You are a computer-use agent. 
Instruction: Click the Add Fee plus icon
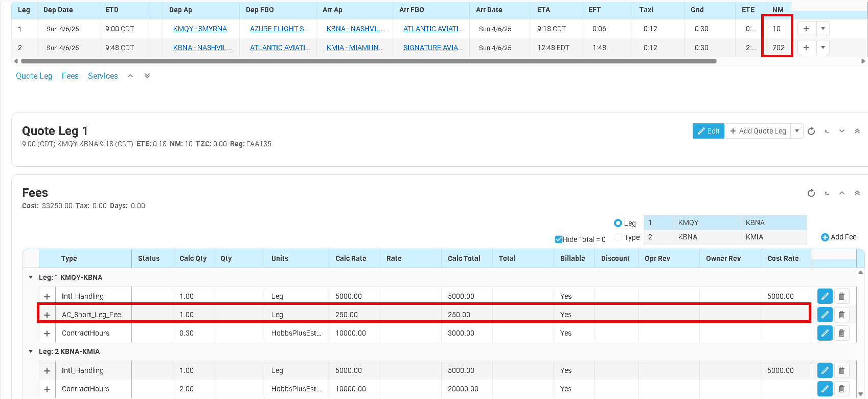click(825, 237)
